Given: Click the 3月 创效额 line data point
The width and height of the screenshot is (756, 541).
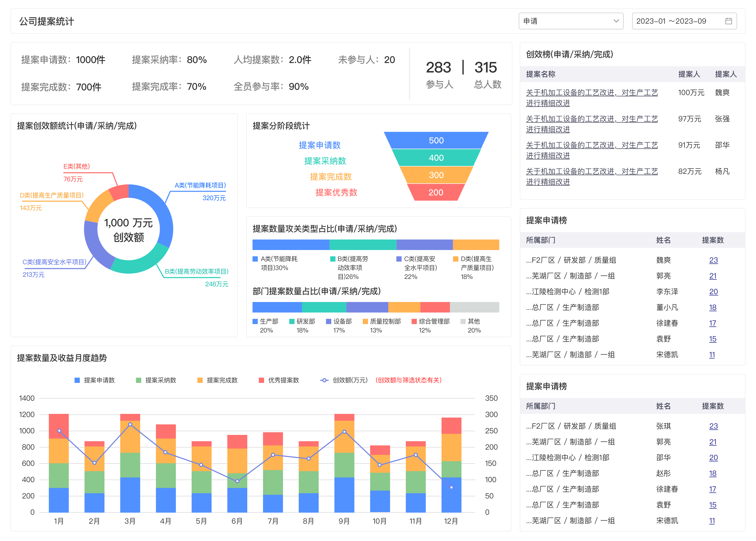Looking at the screenshot, I should 130,424.
